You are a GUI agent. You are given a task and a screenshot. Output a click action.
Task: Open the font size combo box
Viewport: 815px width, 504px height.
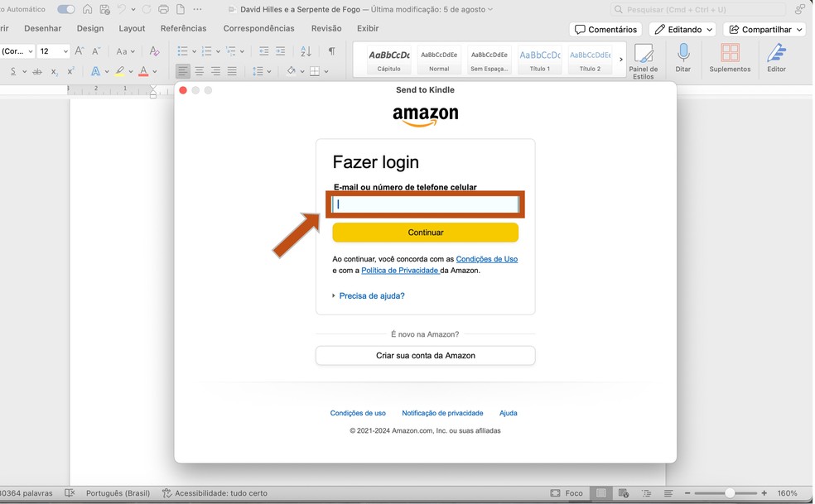pyautogui.click(x=54, y=51)
